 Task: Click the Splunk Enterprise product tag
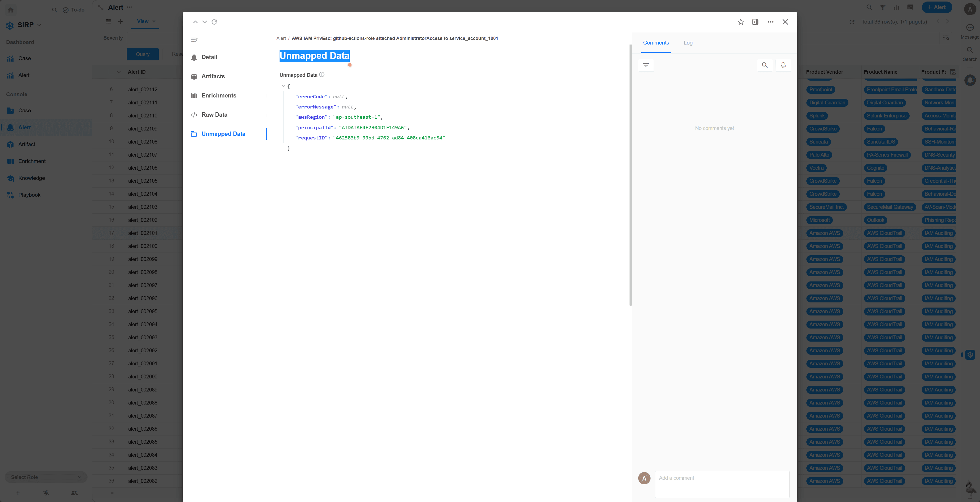pyautogui.click(x=886, y=116)
